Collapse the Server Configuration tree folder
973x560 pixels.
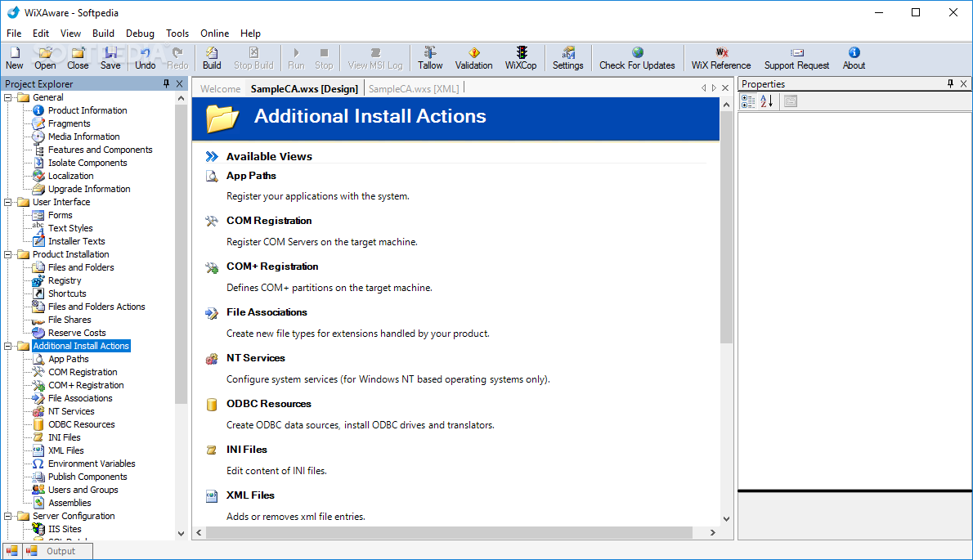pos(8,516)
